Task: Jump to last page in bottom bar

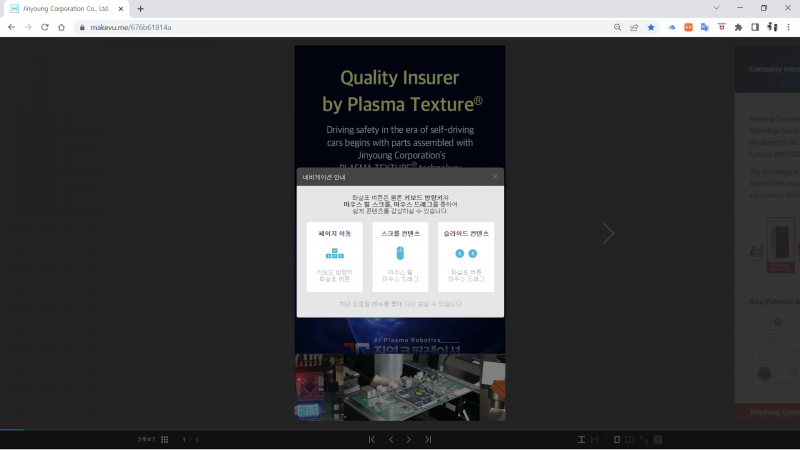Action: (x=428, y=439)
